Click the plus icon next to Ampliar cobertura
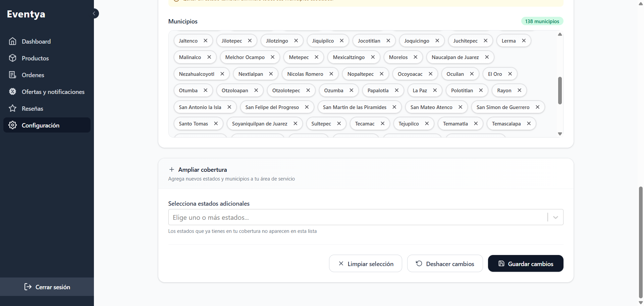This screenshot has width=644, height=306. click(x=172, y=169)
